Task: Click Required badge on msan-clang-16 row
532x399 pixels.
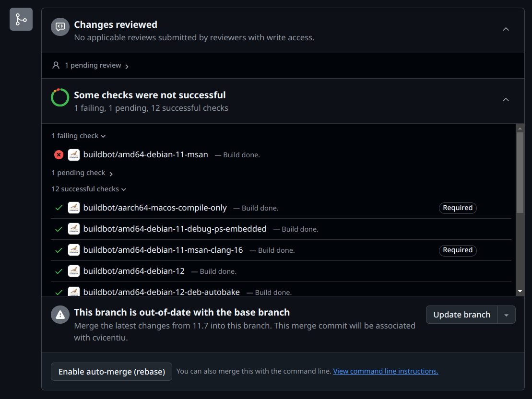Action: click(x=457, y=250)
